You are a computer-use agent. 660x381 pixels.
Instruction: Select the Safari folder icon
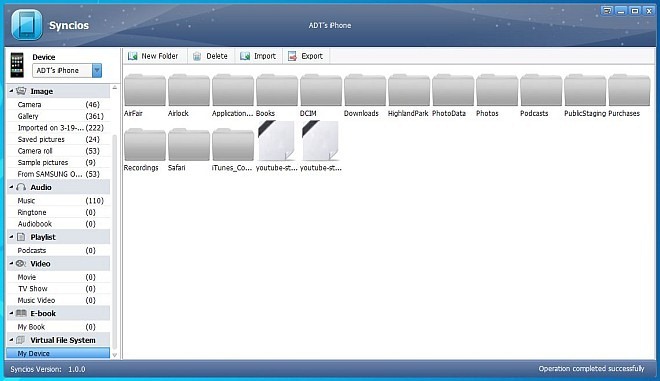click(189, 144)
